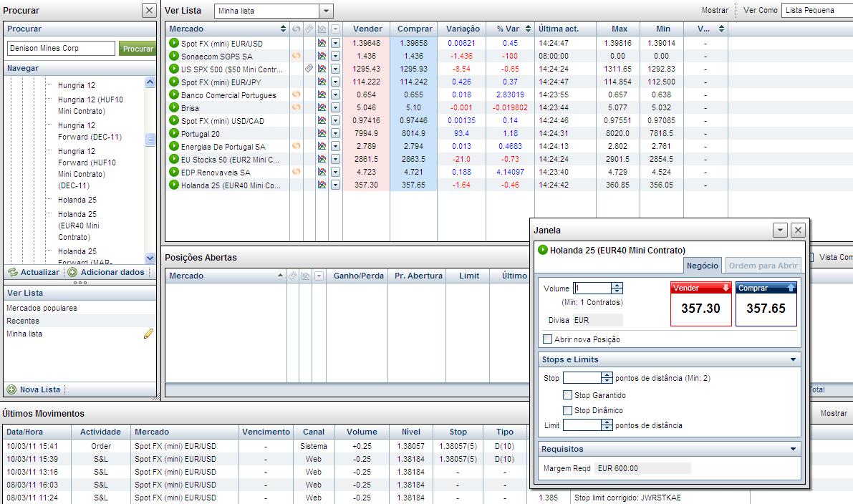
Task: Click green icon in Janela deal ticket header
Action: (x=542, y=250)
